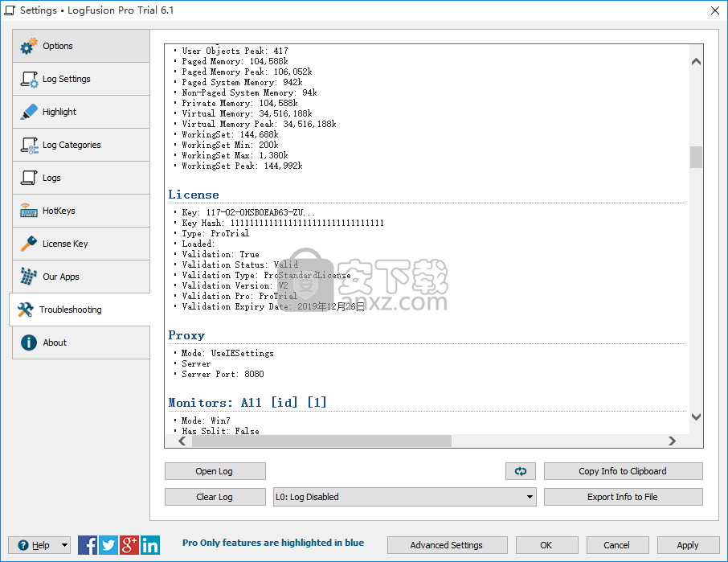The height and width of the screenshot is (562, 728).
Task: Click the Open Log button
Action: [x=215, y=471]
